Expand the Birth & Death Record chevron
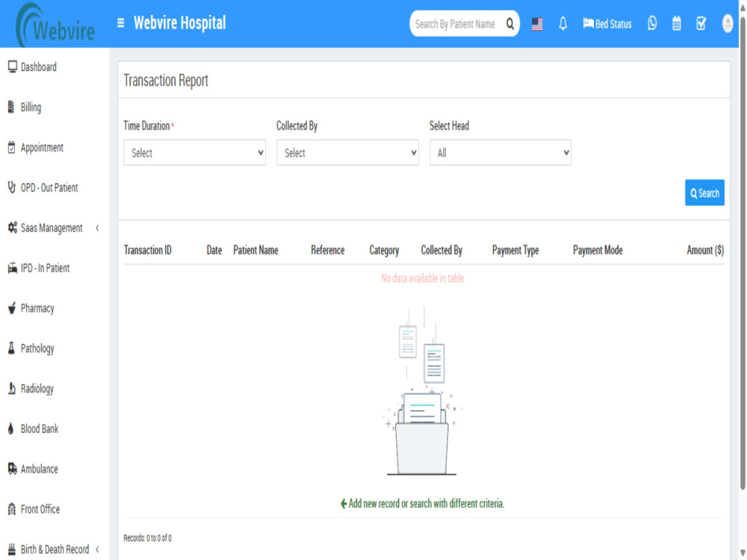This screenshot has width=747, height=560. (x=97, y=549)
